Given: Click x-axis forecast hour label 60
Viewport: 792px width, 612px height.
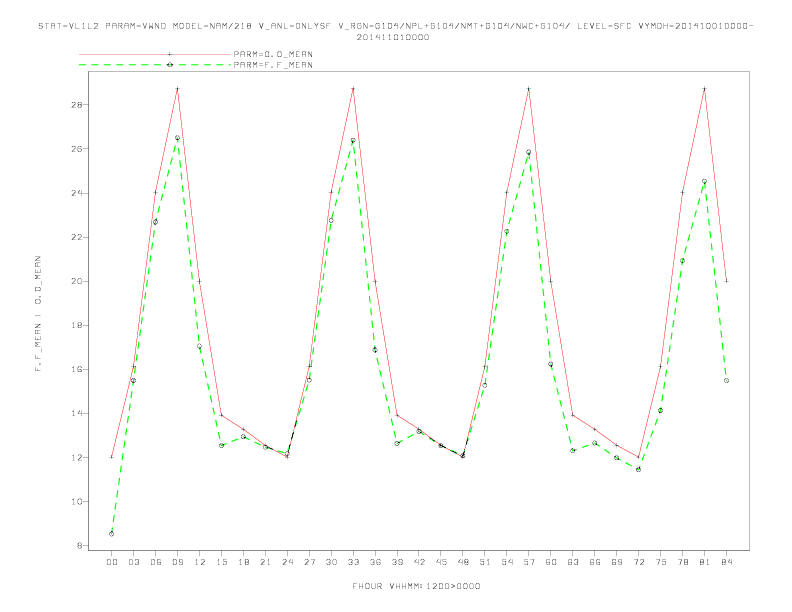Looking at the screenshot, I should point(551,562).
